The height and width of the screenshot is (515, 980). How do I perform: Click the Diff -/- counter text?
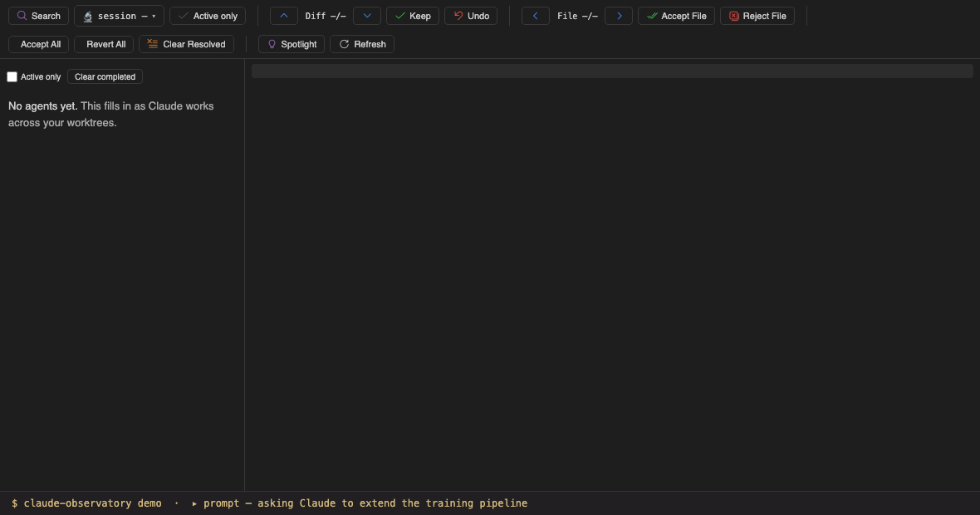point(325,16)
